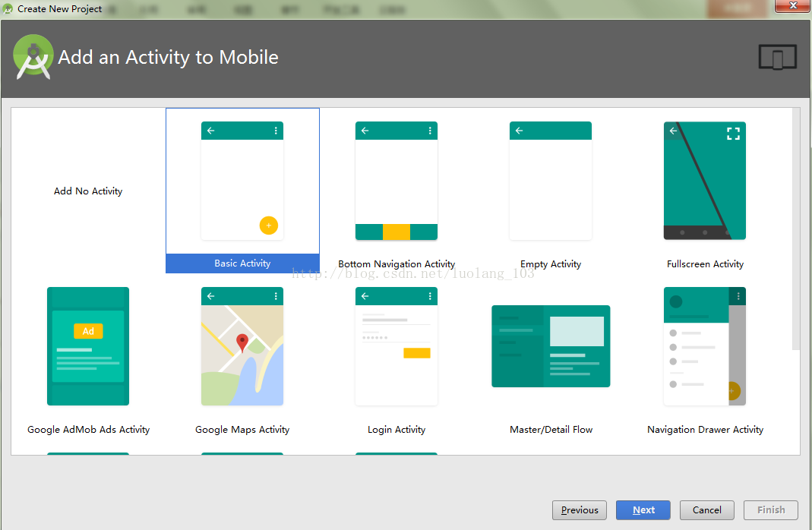The width and height of the screenshot is (812, 530).
Task: Click the vertical scrollbar of the template gallery
Action: coord(796,229)
